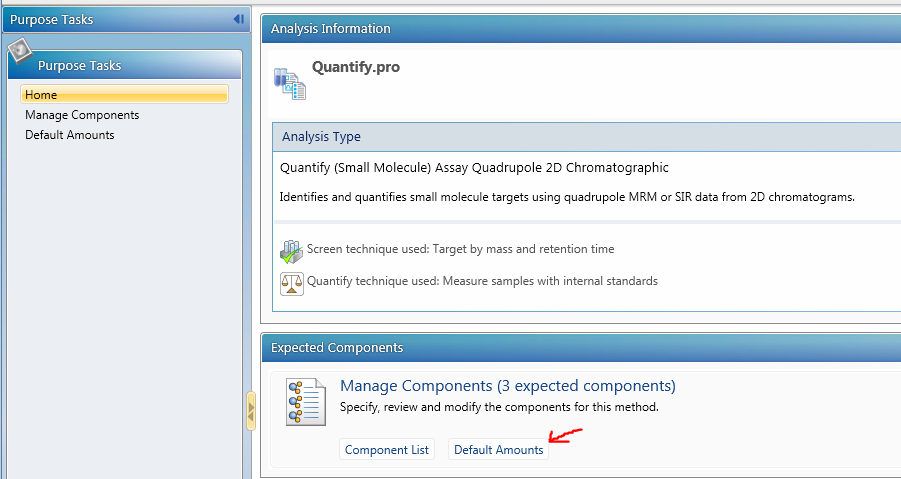Collapse the sidebar using the yellow splitter handle

[251, 411]
